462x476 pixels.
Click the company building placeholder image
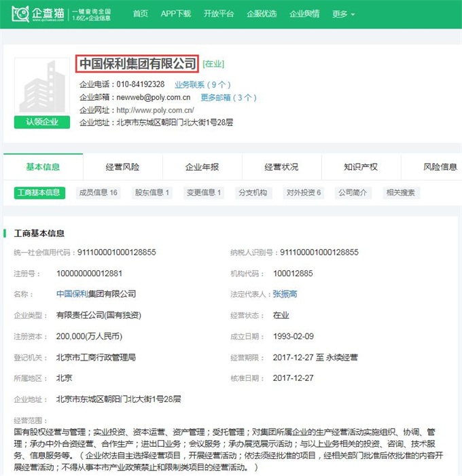tap(41, 87)
